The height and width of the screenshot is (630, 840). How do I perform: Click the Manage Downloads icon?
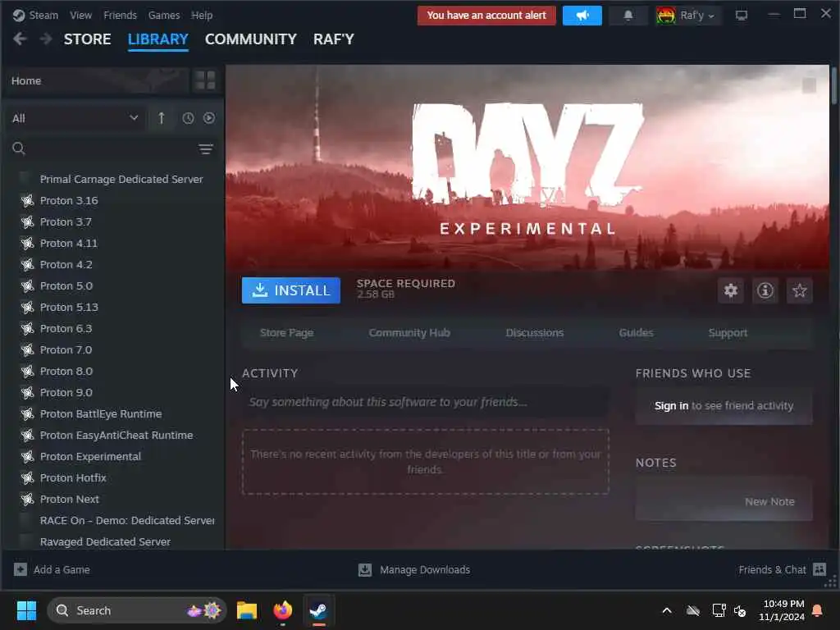pos(365,569)
